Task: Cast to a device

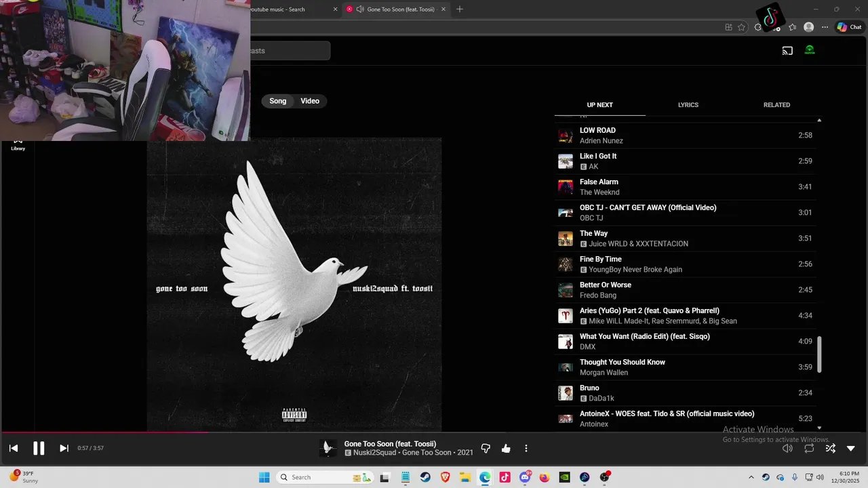Action: (x=787, y=50)
